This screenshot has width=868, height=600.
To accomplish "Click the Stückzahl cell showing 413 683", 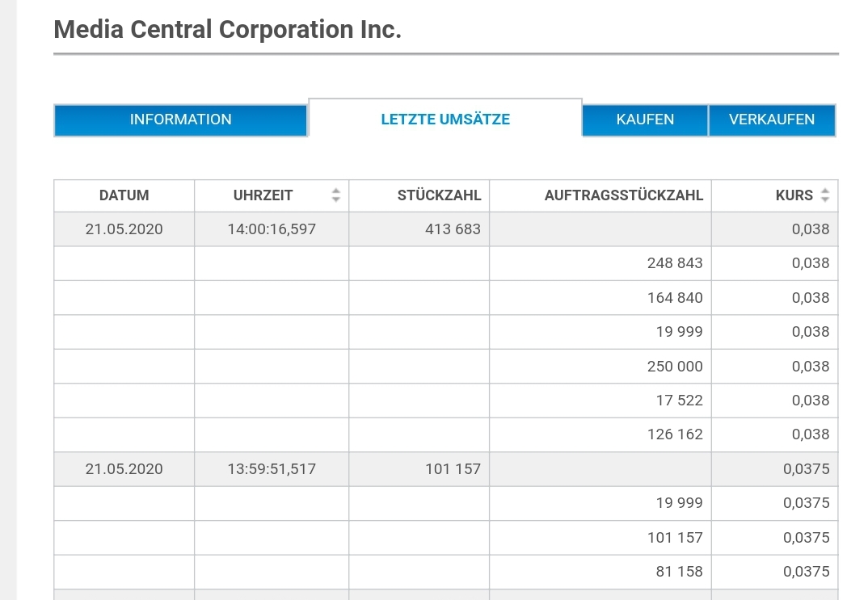I will click(454, 229).
